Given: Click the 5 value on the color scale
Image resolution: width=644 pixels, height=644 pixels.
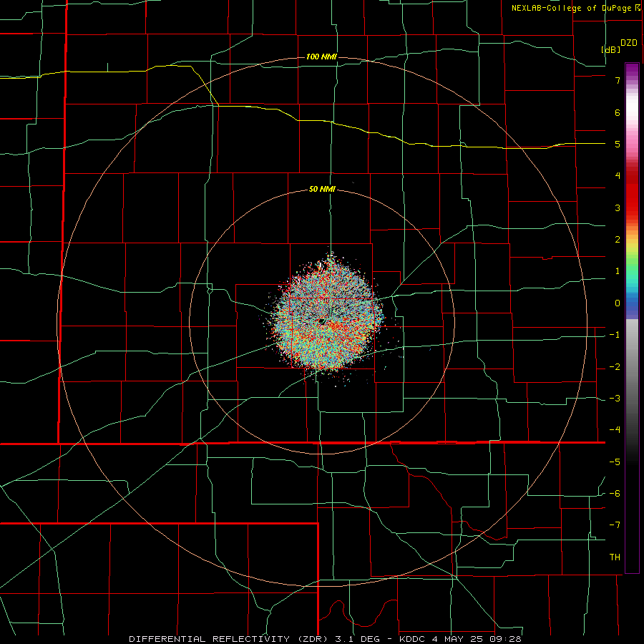Looking at the screenshot, I should coord(618,144).
